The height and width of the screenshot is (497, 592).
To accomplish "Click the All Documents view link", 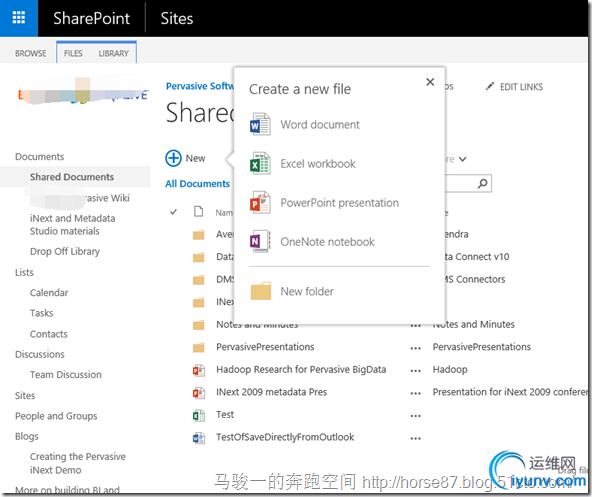I will (x=197, y=184).
